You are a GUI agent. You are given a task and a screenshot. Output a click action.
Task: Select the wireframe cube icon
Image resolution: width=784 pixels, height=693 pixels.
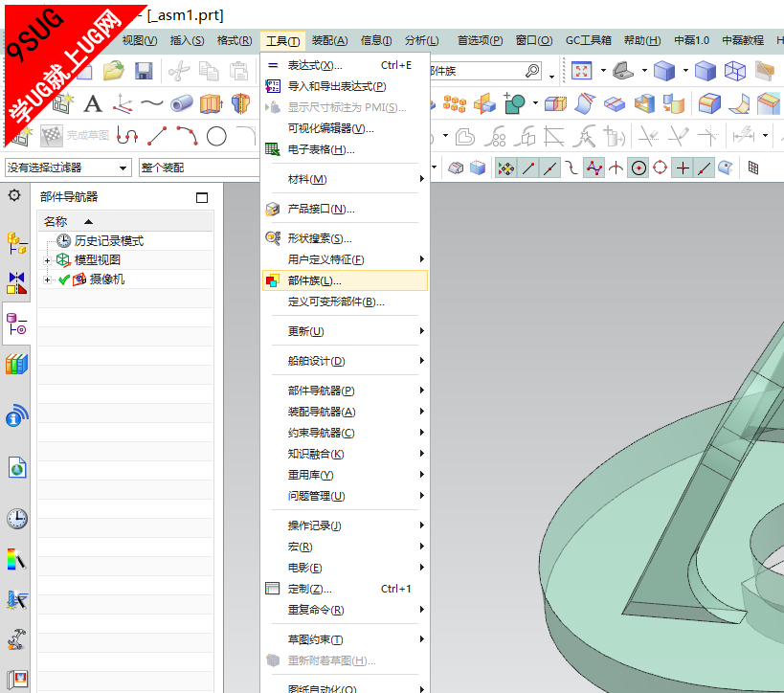point(735,71)
